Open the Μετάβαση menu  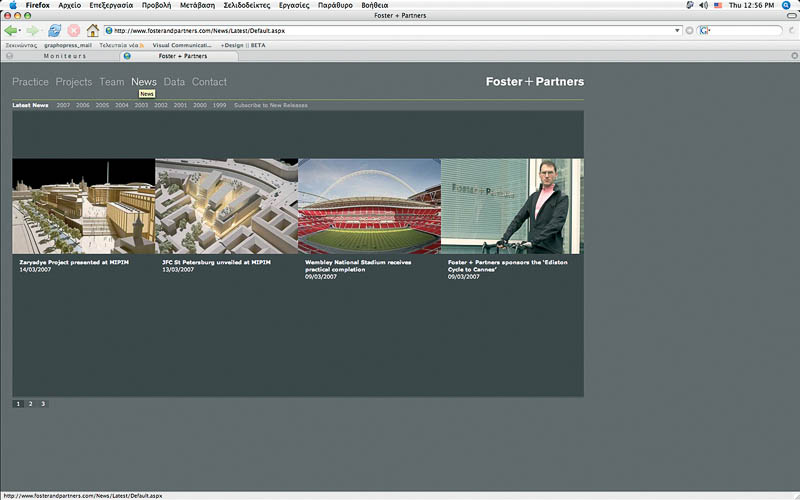point(197,5)
